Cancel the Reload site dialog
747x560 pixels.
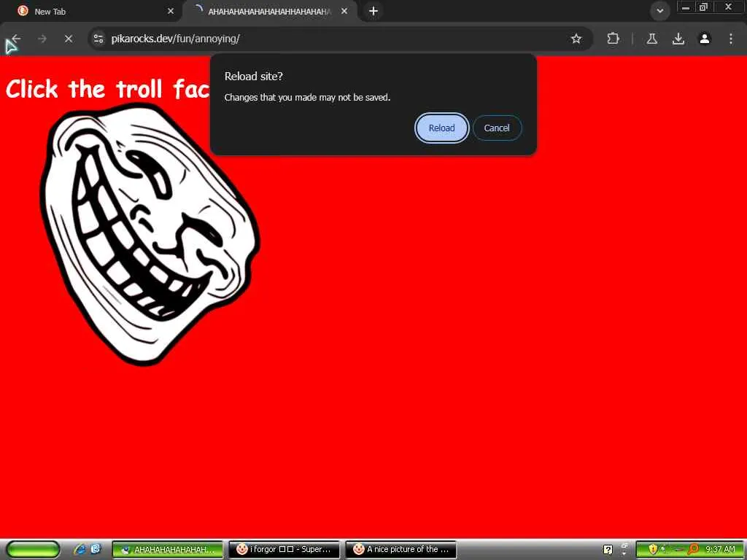click(x=497, y=128)
